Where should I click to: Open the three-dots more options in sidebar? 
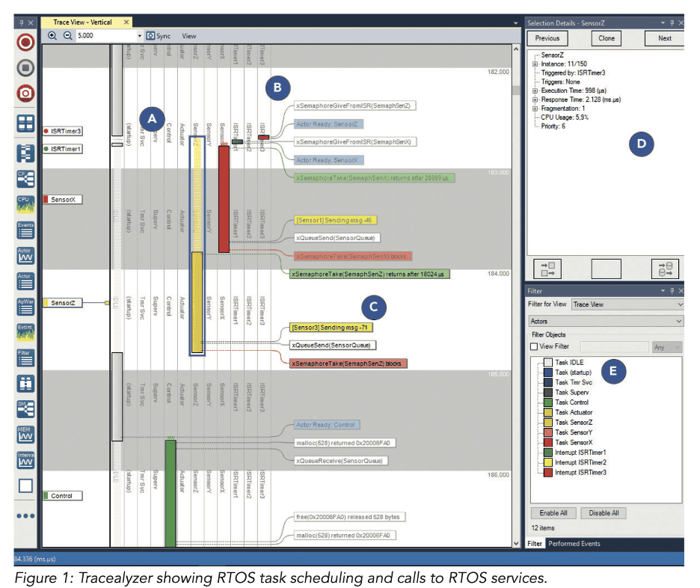pos(25,515)
